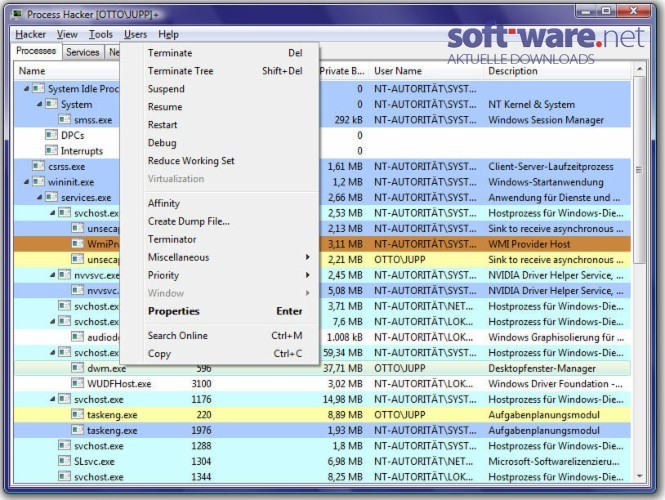The image size is (665, 500).
Task: Click the services.exe process icon
Action: pos(51,197)
